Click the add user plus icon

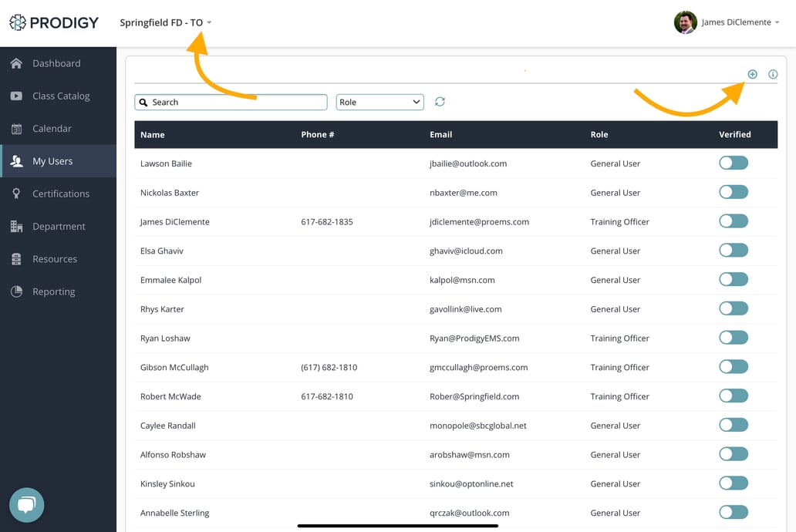(752, 73)
